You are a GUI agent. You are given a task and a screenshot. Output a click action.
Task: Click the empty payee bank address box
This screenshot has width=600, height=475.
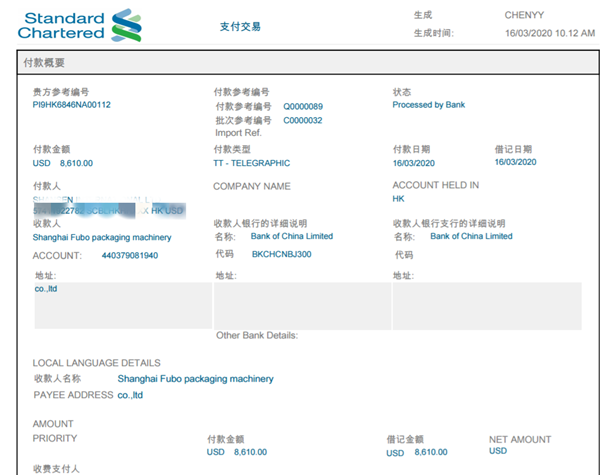(302, 306)
